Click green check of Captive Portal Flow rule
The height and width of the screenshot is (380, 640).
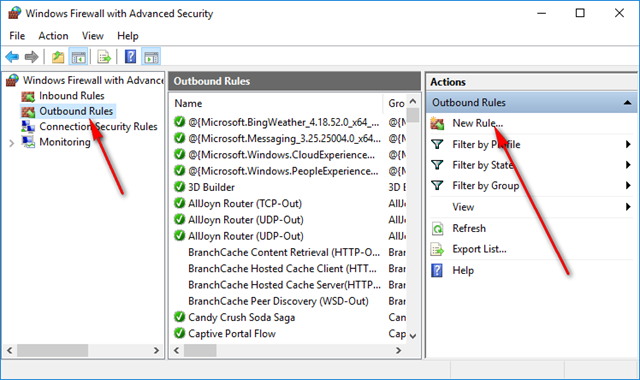pyautogui.click(x=180, y=333)
